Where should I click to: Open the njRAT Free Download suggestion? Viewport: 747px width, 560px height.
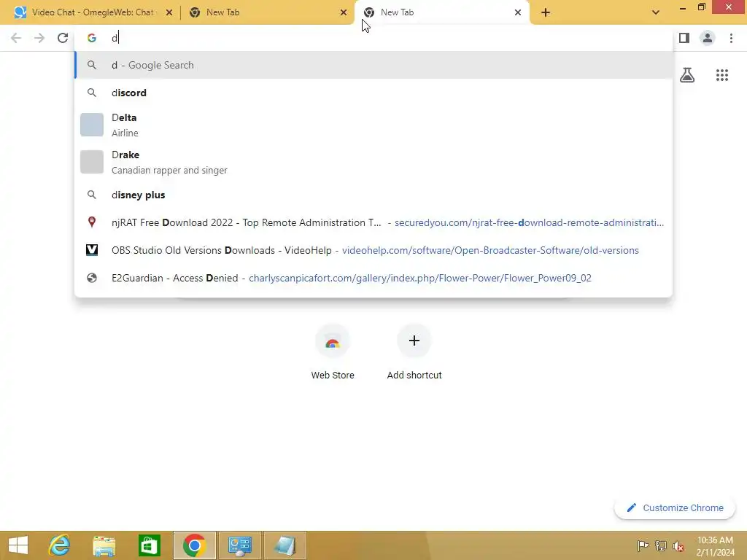pyautogui.click(x=373, y=222)
